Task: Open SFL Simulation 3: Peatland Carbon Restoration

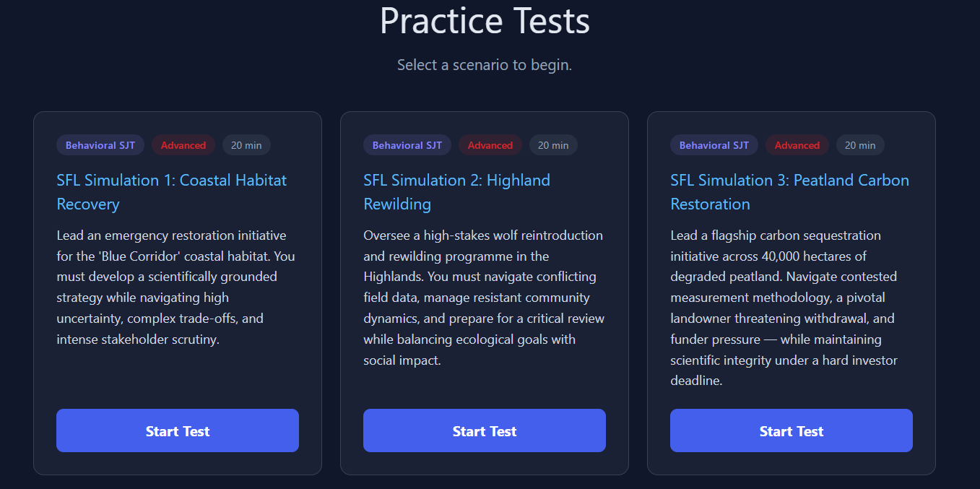Action: click(x=789, y=191)
